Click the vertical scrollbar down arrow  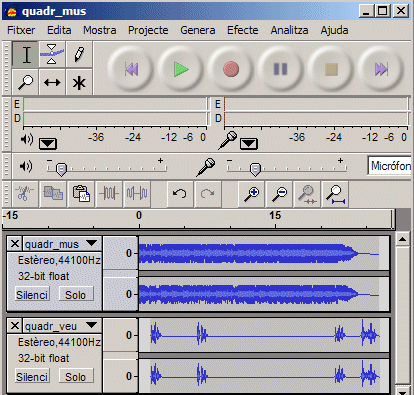point(402,392)
